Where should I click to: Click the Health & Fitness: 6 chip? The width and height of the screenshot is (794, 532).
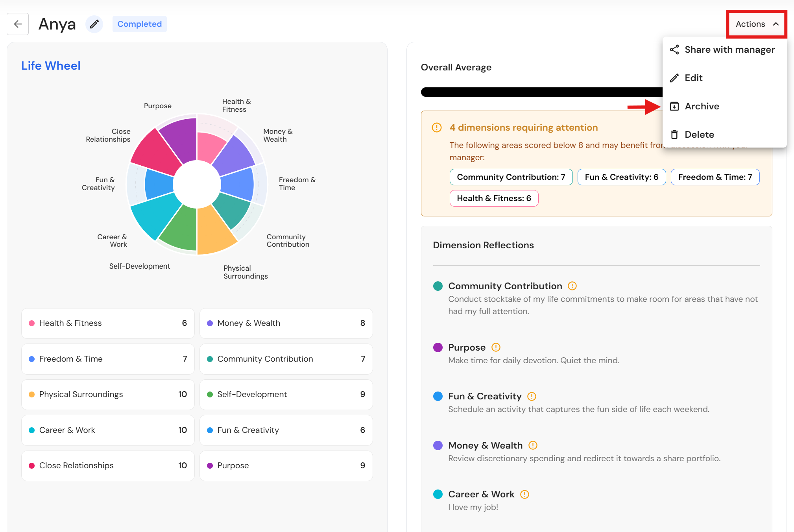coord(494,198)
